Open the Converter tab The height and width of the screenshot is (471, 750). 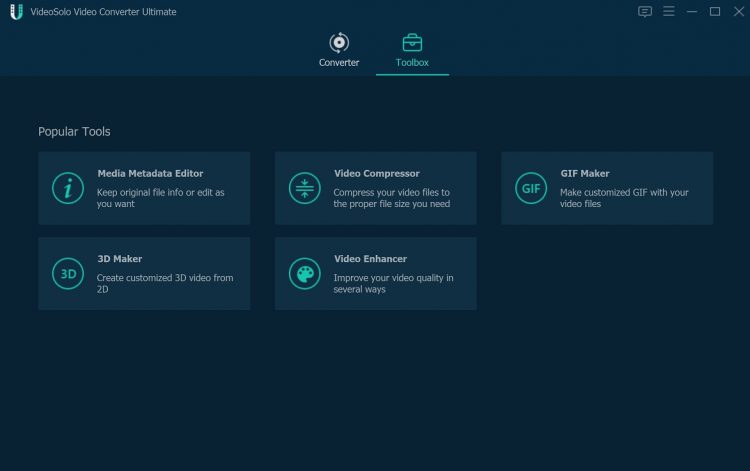339,51
